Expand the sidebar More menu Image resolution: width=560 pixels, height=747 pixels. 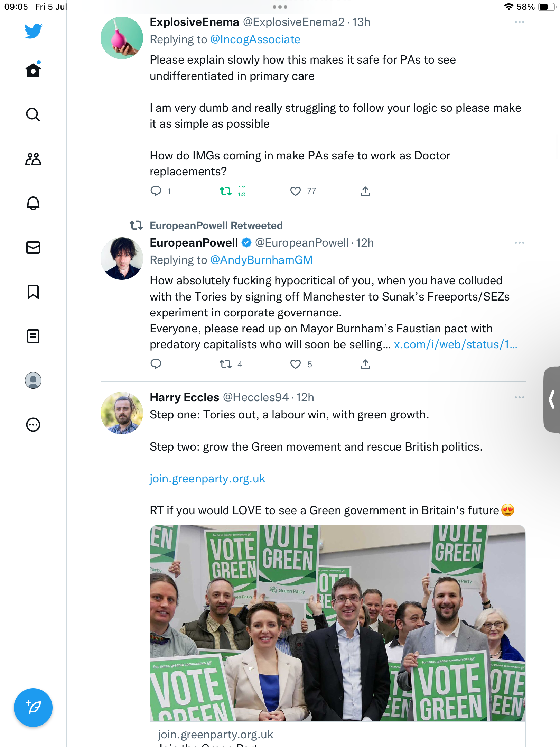pos(33,425)
